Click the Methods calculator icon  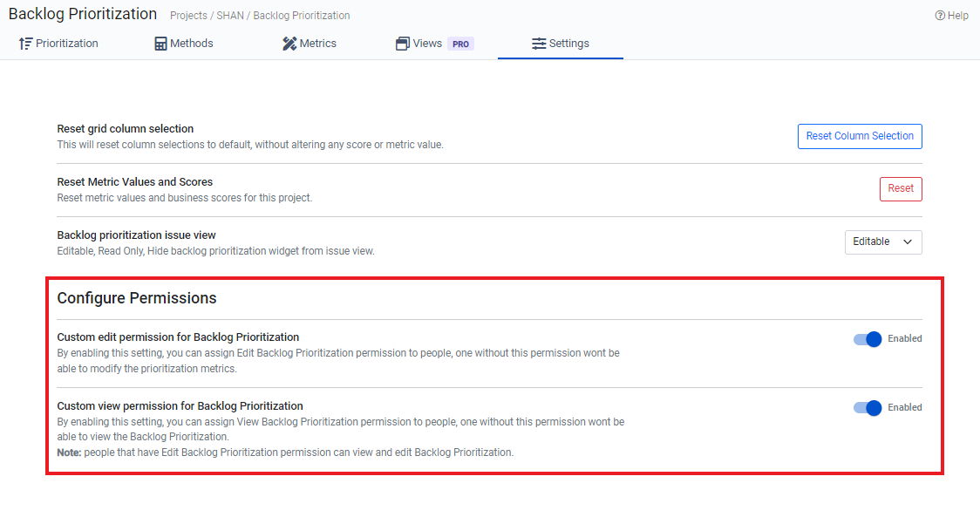[160, 44]
